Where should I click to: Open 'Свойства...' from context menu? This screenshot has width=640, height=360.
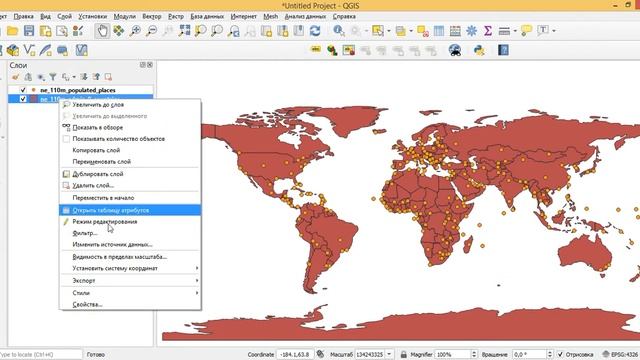(x=130, y=304)
